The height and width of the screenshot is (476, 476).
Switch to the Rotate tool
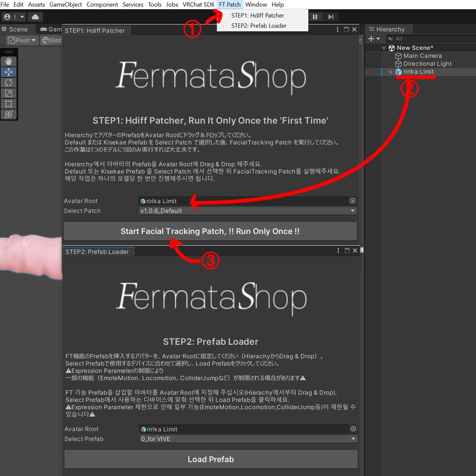8,82
